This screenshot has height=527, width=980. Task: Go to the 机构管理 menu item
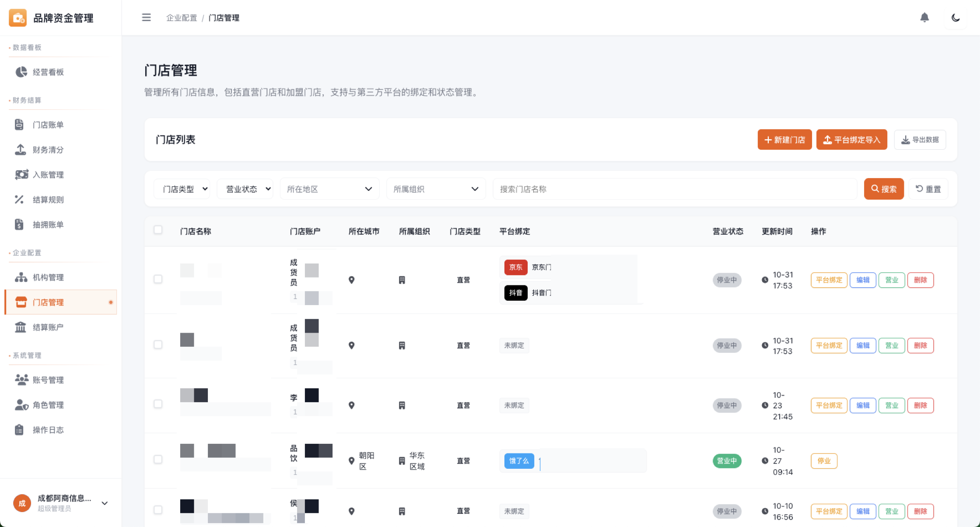tap(48, 278)
